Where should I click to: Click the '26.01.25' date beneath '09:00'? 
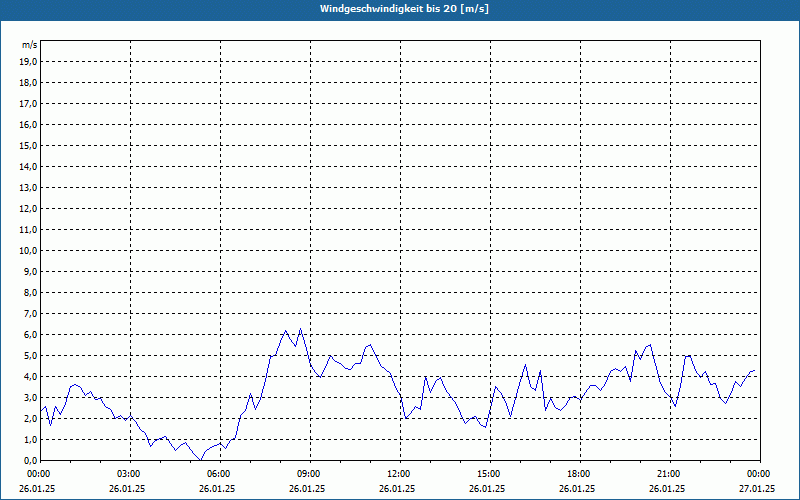[307, 488]
